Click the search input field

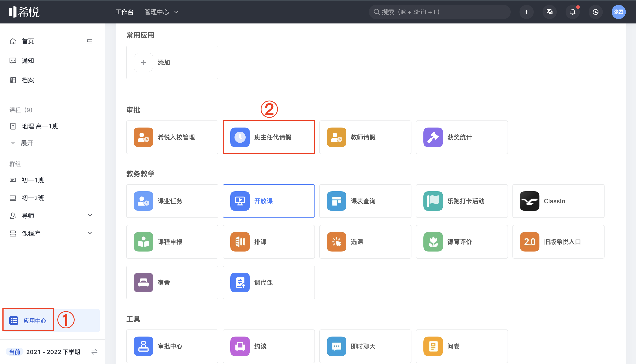[439, 12]
